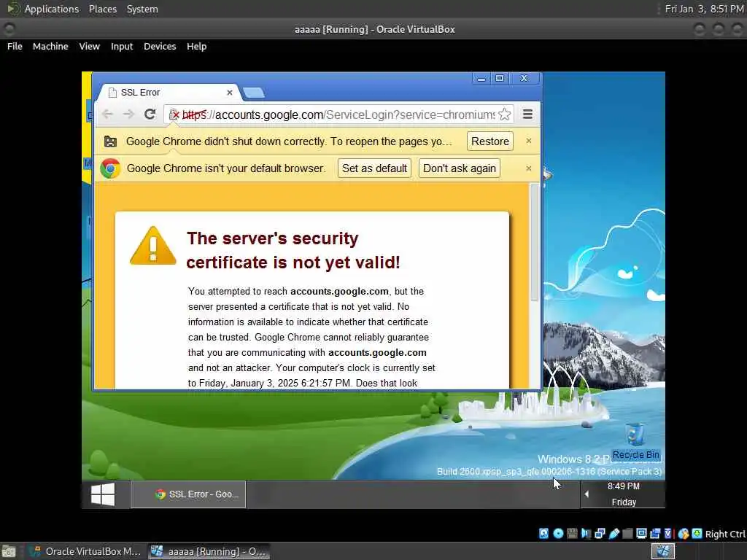Select the SSL Error tab
The image size is (747, 560).
click(169, 93)
